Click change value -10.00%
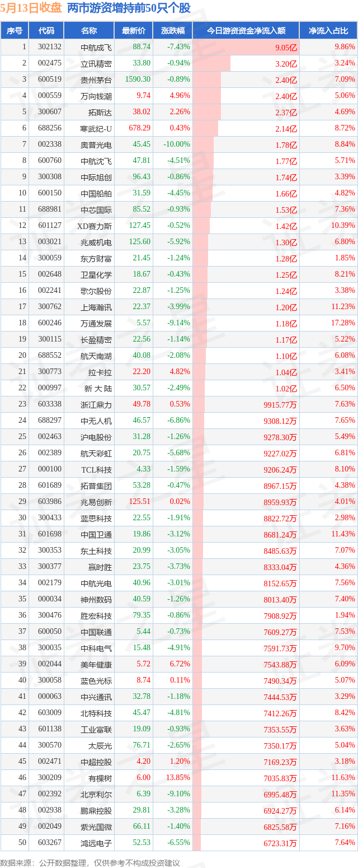The image size is (358, 868). 177,144
